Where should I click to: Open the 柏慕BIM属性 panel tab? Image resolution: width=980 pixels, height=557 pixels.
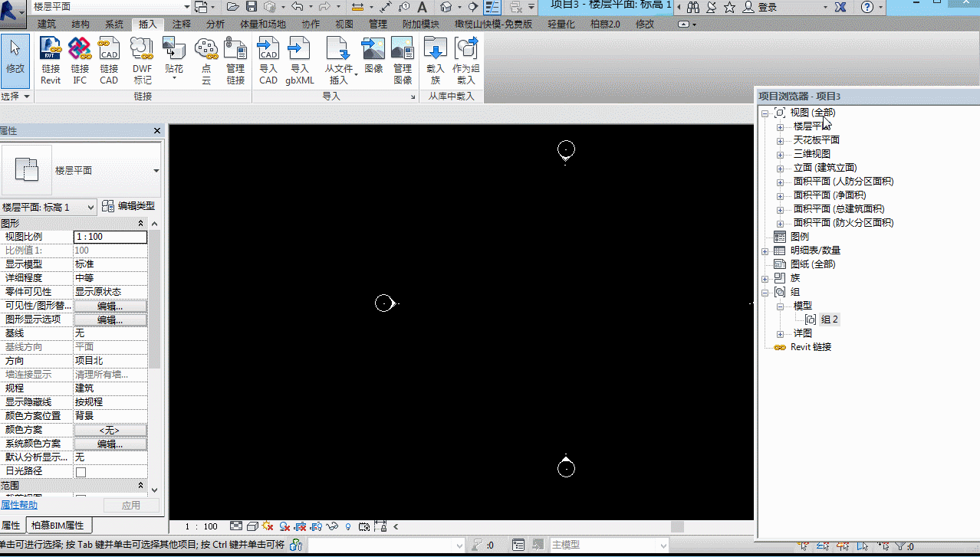pos(59,526)
